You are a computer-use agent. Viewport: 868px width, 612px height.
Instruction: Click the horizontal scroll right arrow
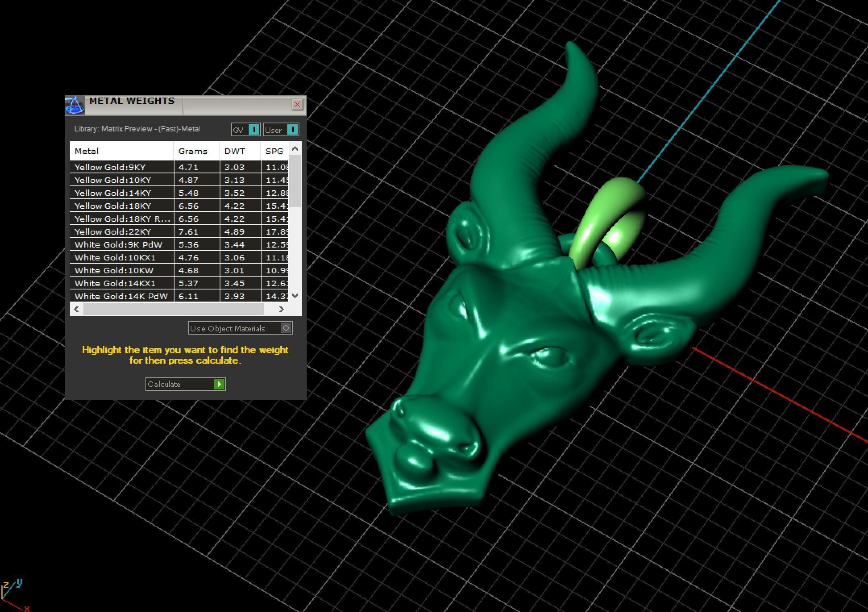click(x=282, y=309)
